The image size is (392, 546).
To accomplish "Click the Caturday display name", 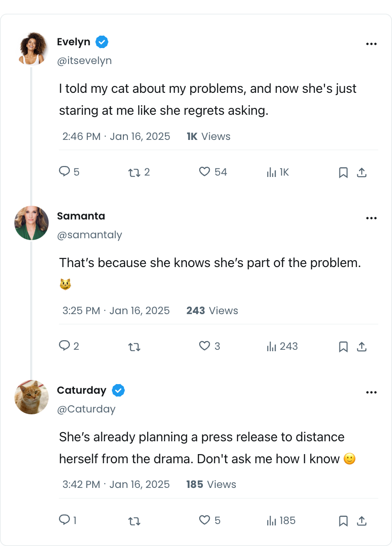I will click(81, 390).
